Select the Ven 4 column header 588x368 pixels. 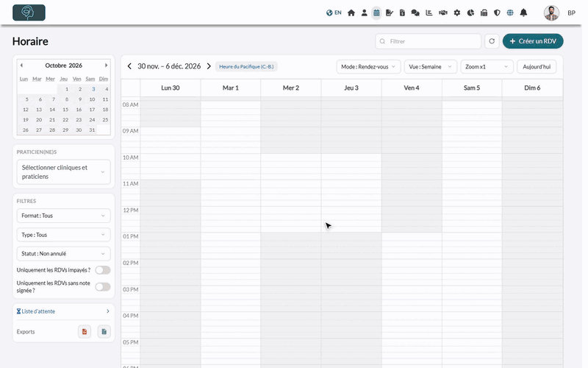412,88
